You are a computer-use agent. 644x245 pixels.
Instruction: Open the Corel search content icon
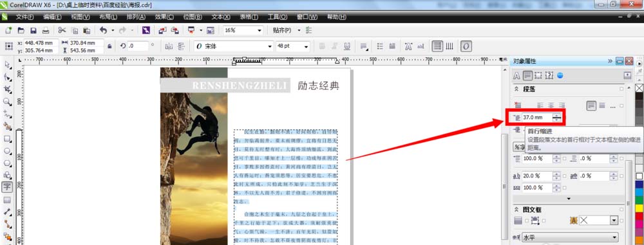click(146, 30)
